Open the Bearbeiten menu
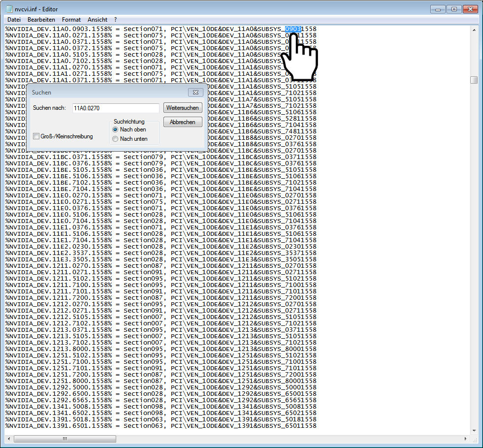 [x=41, y=19]
